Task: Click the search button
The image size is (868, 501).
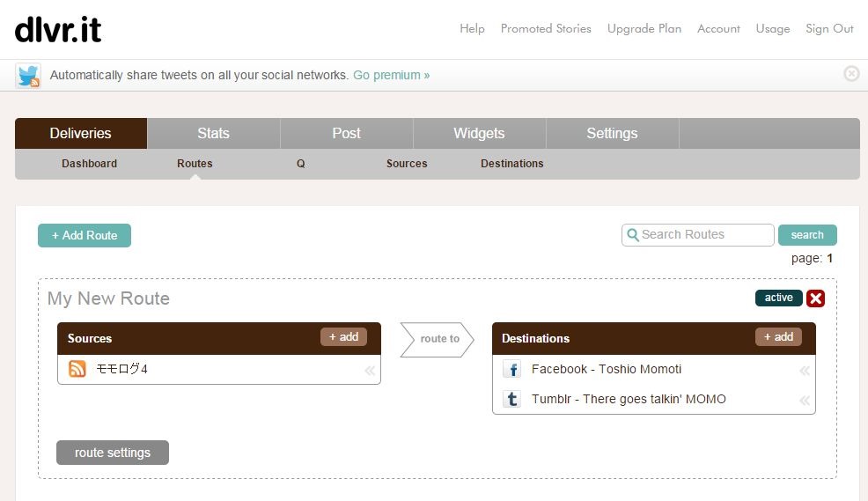Action: [807, 235]
